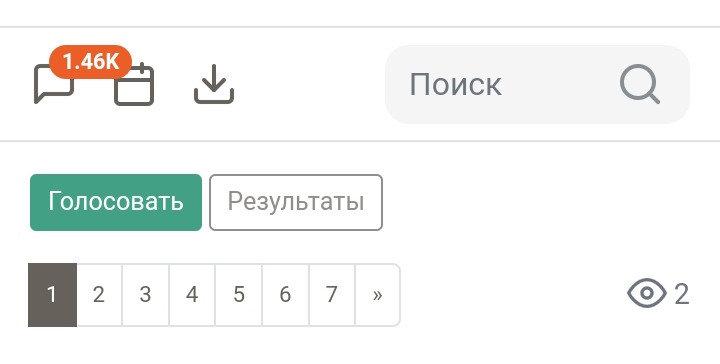Jump to page 6
Image resolution: width=720 pixels, height=364 pixels.
coord(285,295)
